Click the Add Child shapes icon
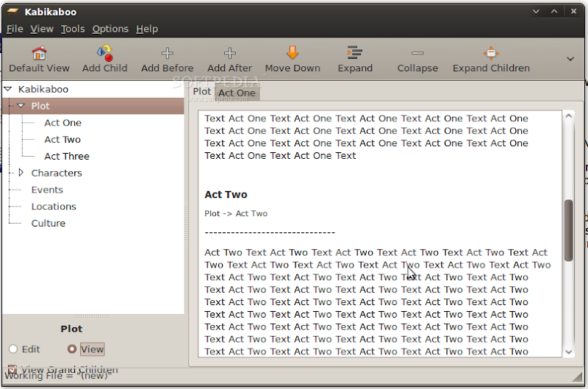The width and height of the screenshot is (588, 389). tap(105, 53)
